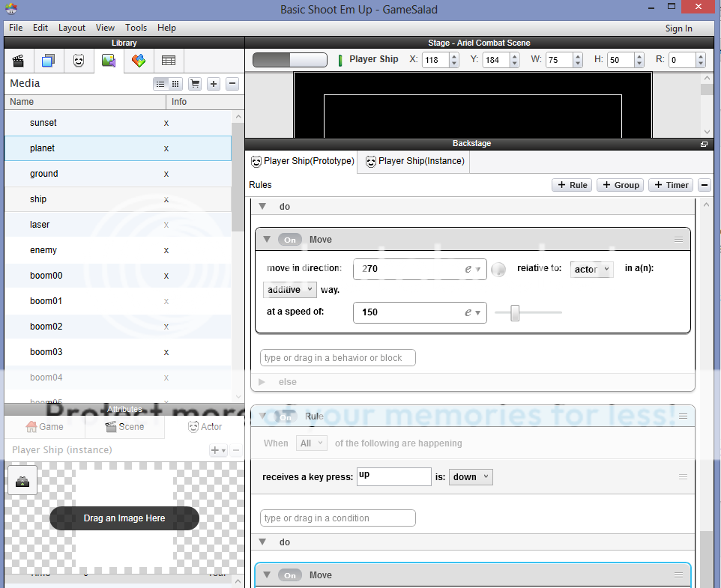The width and height of the screenshot is (721, 588).
Task: Open the Layers library tab icon
Action: [x=49, y=61]
